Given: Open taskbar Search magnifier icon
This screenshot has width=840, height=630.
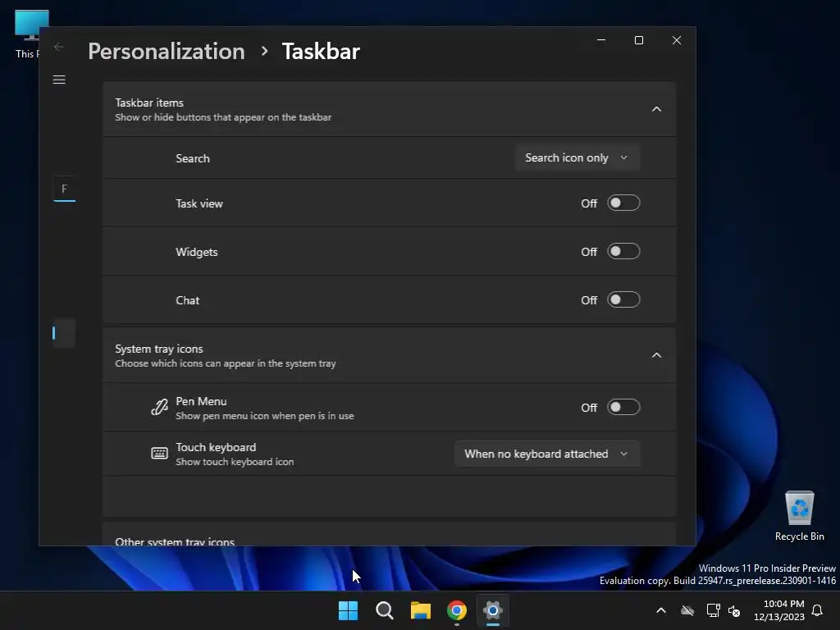Looking at the screenshot, I should coord(384,610).
